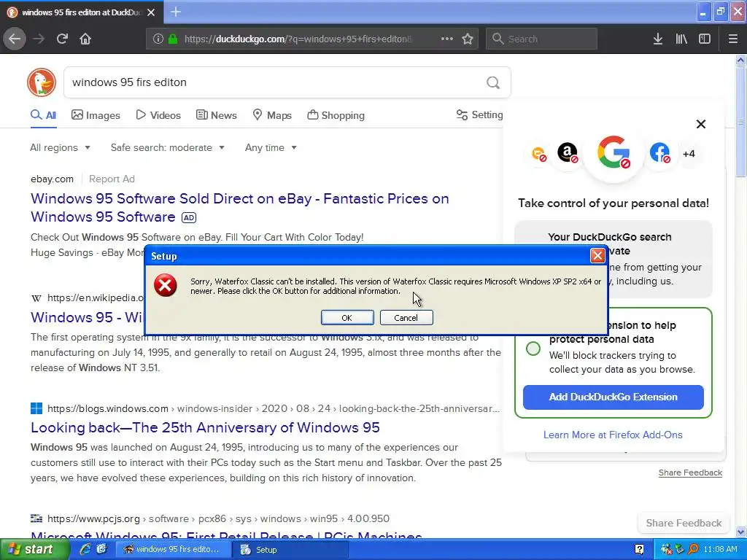Screen dimensions: 747x560
Task: Click the page scrollbar up arrow
Action: click(x=740, y=60)
